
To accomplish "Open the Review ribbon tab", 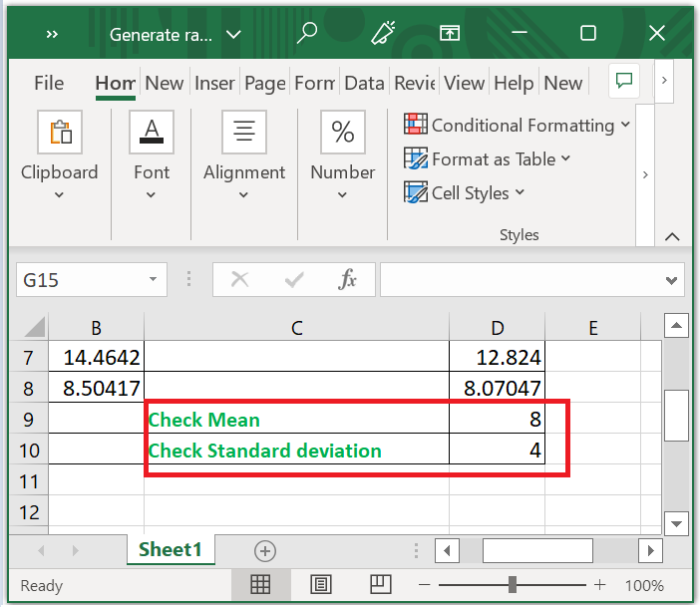I will click(x=415, y=83).
